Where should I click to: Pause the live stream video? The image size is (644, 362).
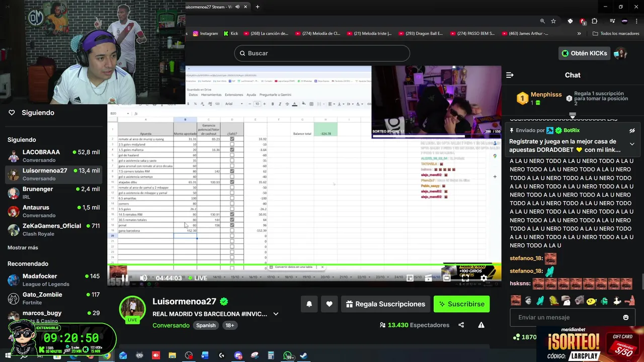click(x=124, y=278)
